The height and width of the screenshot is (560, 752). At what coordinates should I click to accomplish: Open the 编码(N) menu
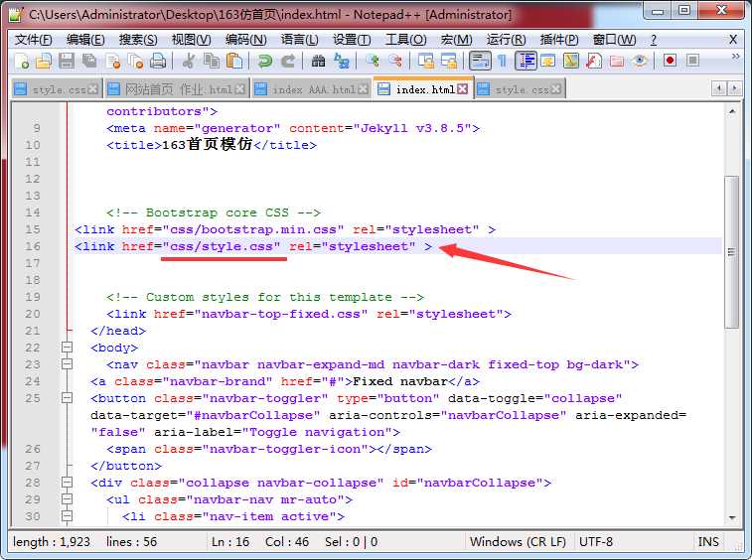click(245, 40)
